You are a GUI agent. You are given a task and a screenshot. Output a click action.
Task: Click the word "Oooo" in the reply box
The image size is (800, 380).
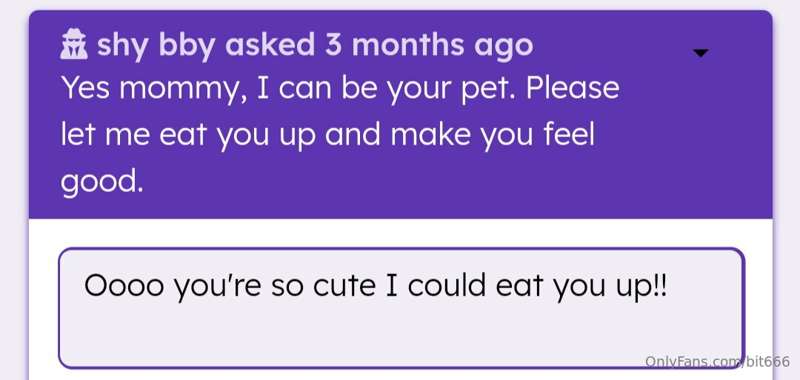tap(123, 286)
